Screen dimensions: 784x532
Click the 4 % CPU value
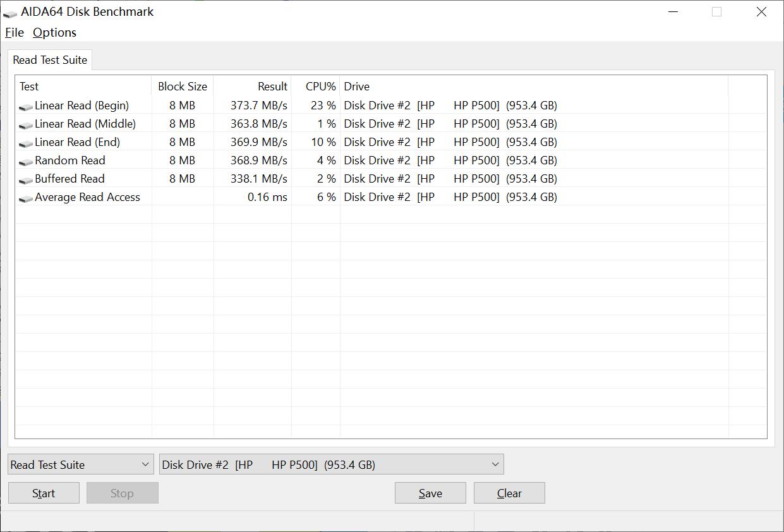point(327,160)
